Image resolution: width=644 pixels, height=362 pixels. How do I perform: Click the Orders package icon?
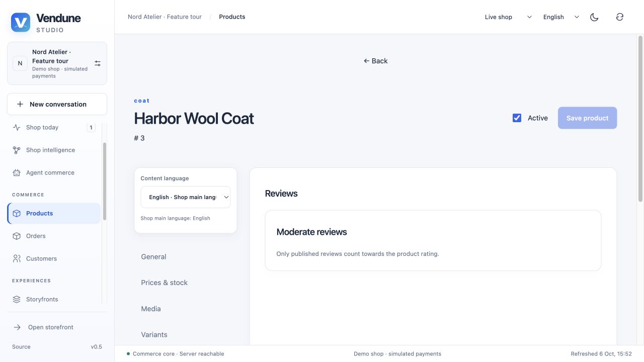click(x=17, y=236)
